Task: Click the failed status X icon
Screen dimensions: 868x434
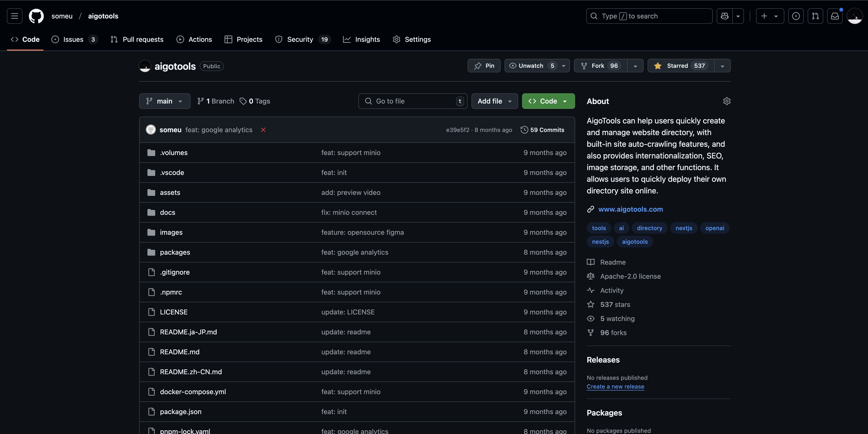Action: (263, 130)
